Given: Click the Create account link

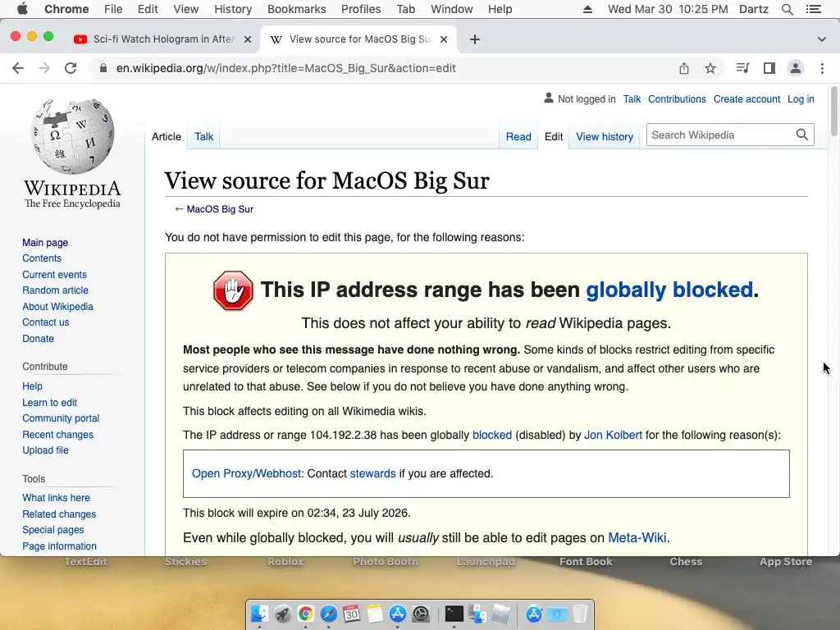Looking at the screenshot, I should click(746, 99).
